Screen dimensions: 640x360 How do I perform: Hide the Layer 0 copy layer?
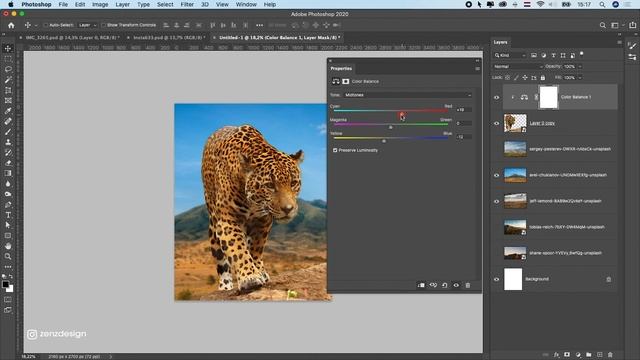(x=497, y=123)
